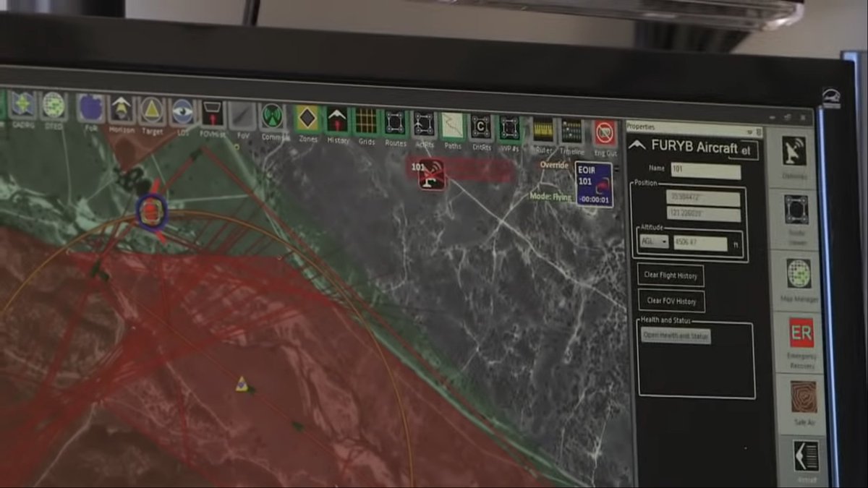Open the Timeline tool
The width and height of the screenshot is (868, 488).
pos(571,132)
